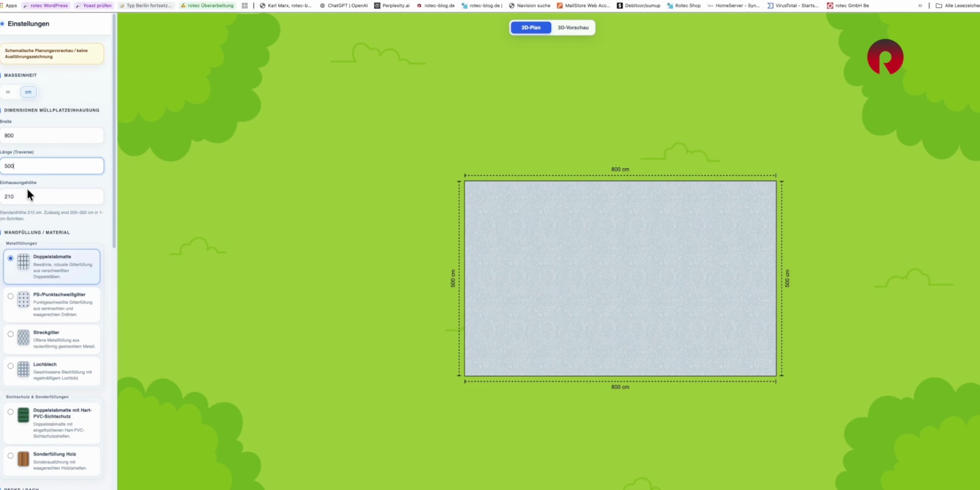This screenshot has height=490, width=980.
Task: Open the Rotec Shop bookmark
Action: (684, 6)
